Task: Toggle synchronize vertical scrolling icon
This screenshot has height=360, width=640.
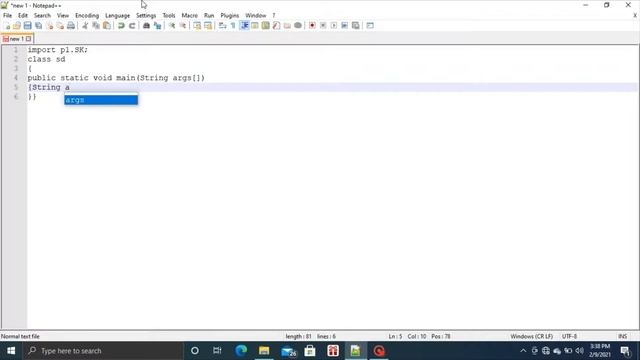Action: [197, 26]
